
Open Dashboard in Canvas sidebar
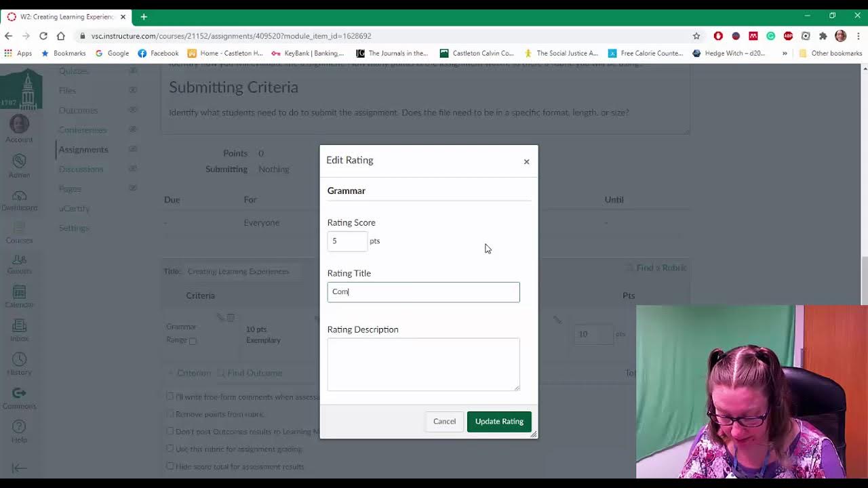19,200
